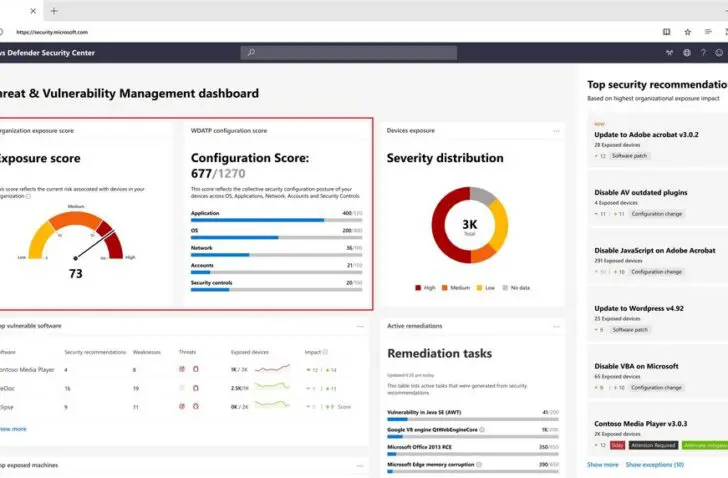Click Software patch tag under Wordpress update

point(630,329)
